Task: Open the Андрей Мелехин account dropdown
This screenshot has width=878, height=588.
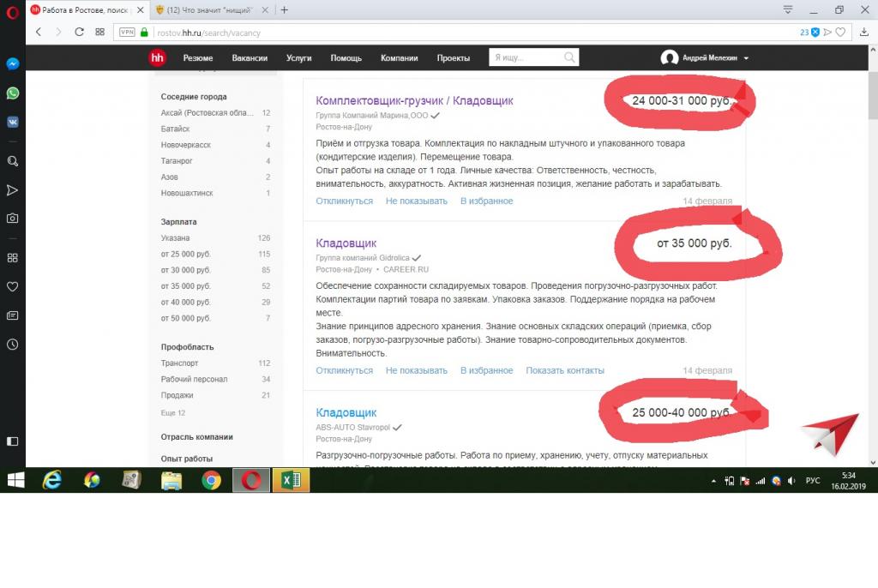Action: tap(705, 58)
